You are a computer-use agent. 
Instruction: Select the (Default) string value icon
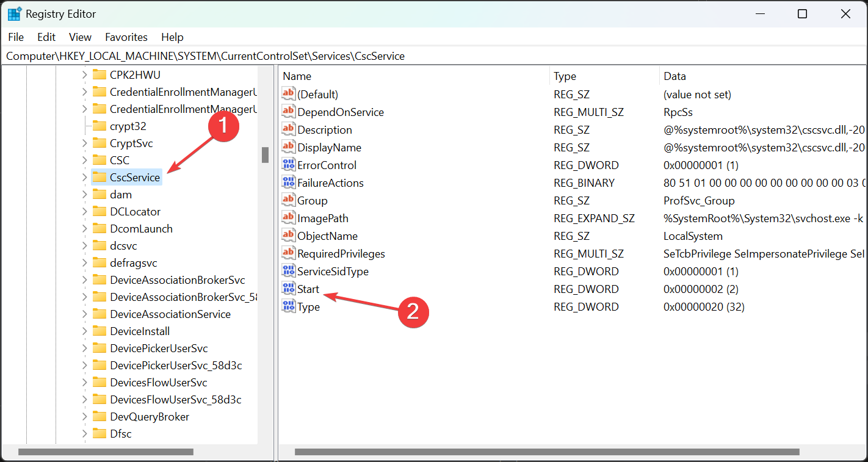coord(288,94)
